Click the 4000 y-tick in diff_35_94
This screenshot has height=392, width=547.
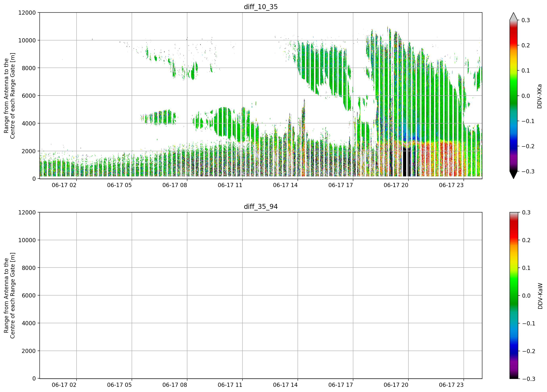tap(29, 323)
